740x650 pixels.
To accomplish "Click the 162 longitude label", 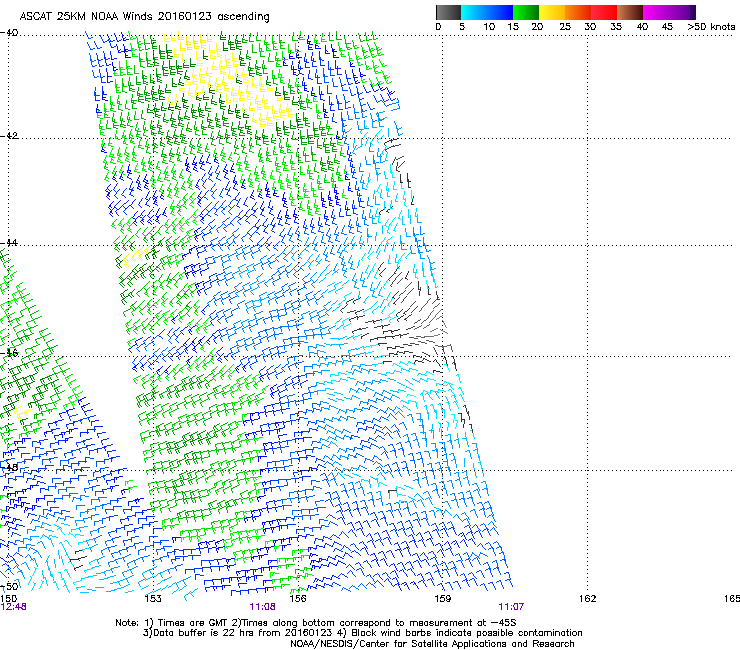I will 587,599.
